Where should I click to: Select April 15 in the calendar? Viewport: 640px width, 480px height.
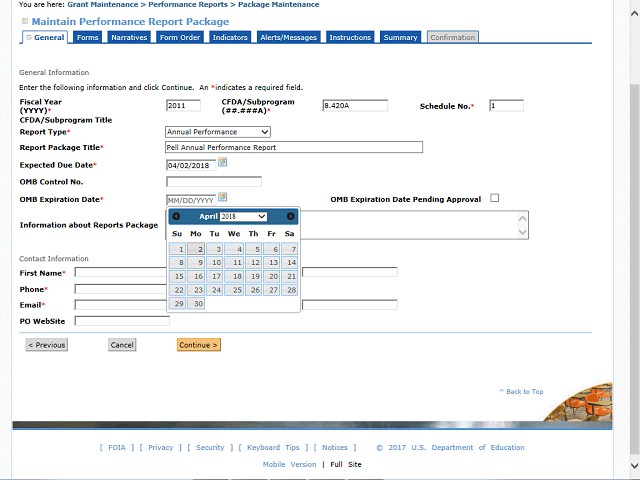tap(178, 276)
